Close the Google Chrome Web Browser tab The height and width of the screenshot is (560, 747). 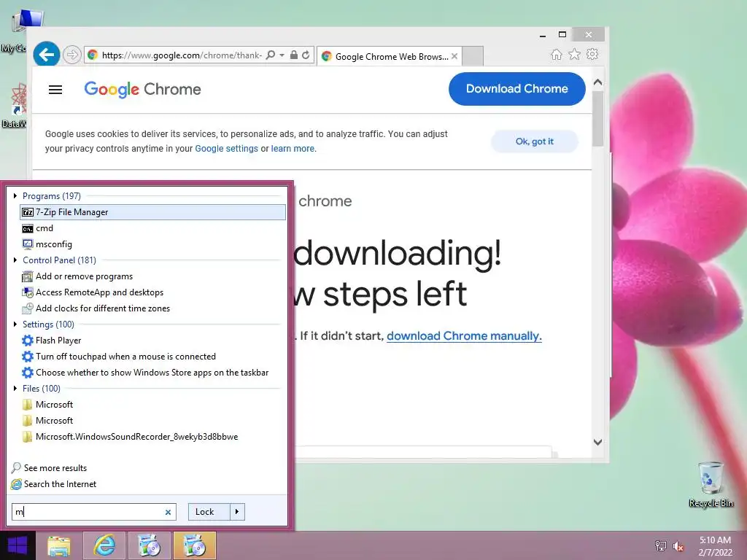point(454,56)
